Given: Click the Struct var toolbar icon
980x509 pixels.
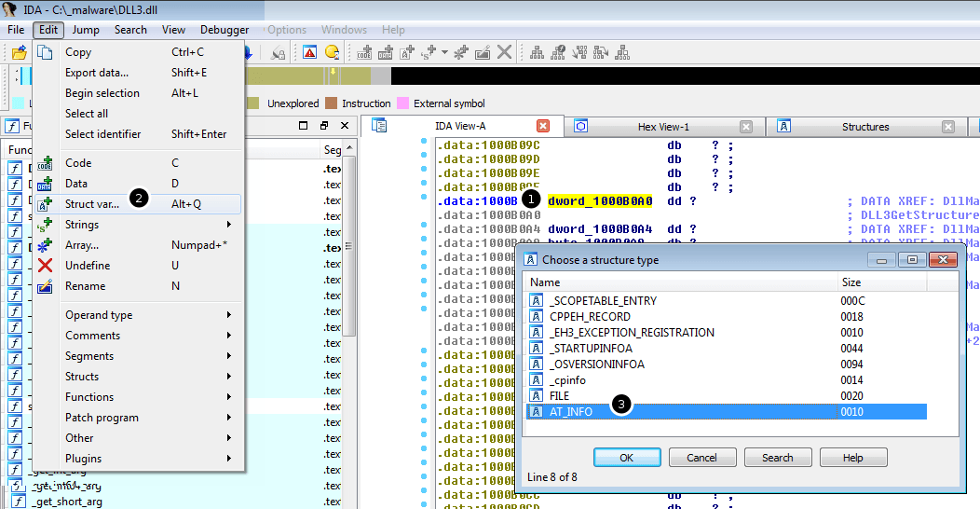Looking at the screenshot, I should 407,53.
